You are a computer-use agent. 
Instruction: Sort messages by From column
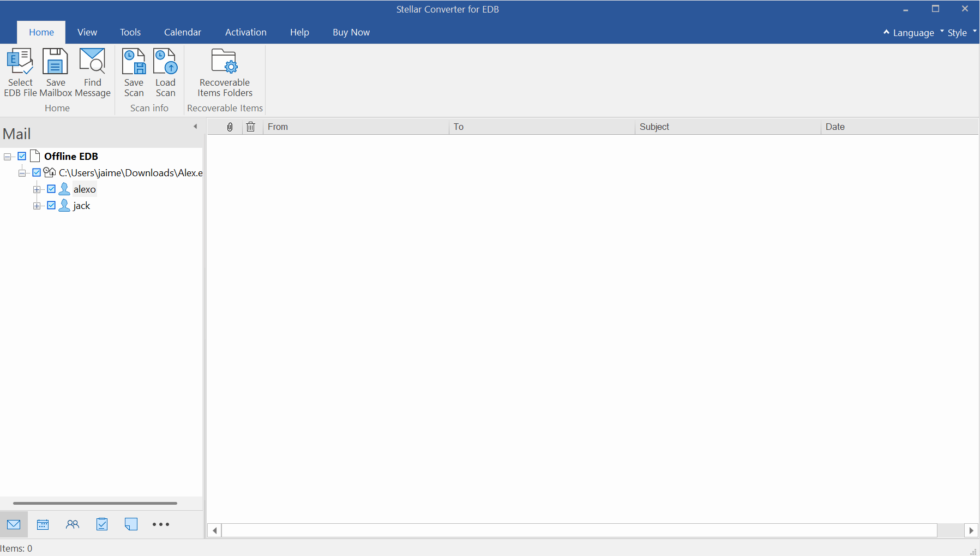356,127
